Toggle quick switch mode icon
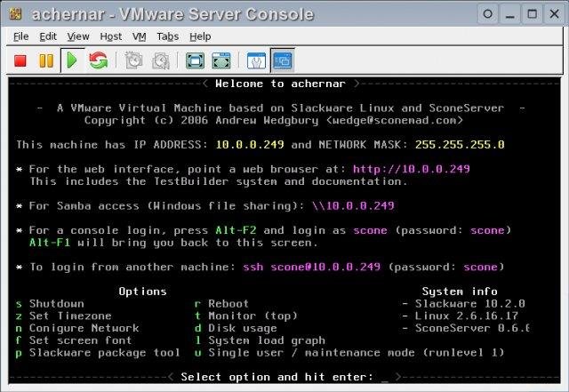 point(221,60)
